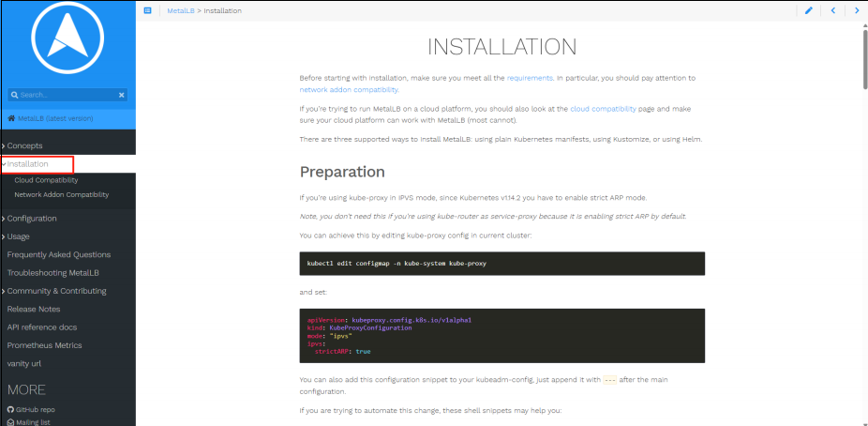Expand the Configuration chevron
The width and height of the screenshot is (868, 426).
pyautogui.click(x=4, y=219)
